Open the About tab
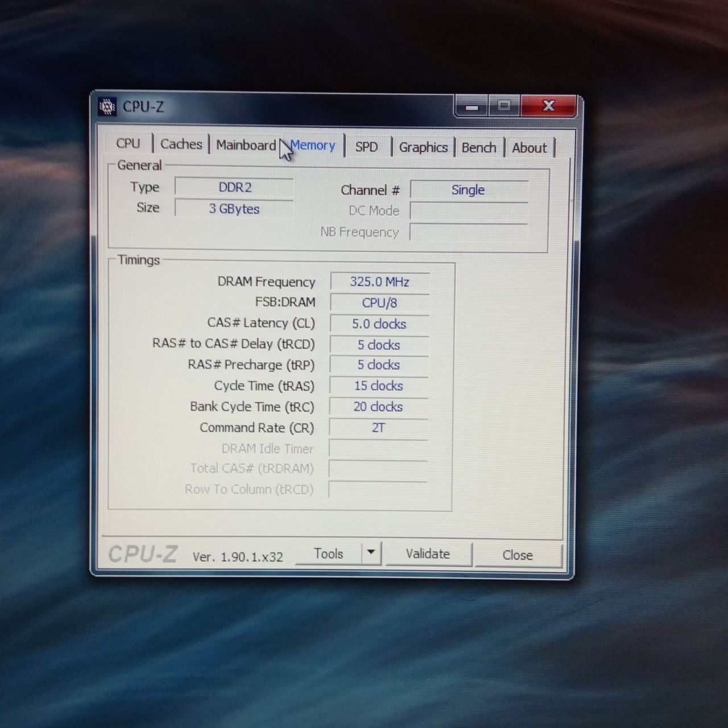728x728 pixels. click(x=529, y=148)
